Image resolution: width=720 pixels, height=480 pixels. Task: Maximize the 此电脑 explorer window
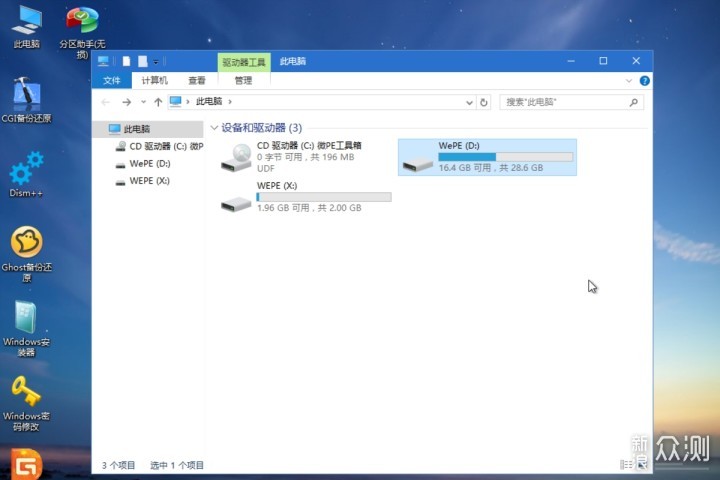pyautogui.click(x=603, y=61)
